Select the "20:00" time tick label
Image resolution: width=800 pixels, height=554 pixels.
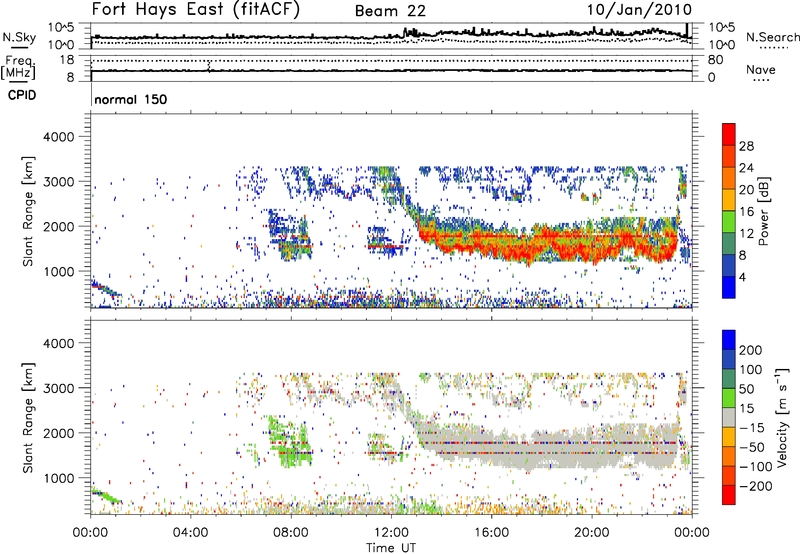592,533
